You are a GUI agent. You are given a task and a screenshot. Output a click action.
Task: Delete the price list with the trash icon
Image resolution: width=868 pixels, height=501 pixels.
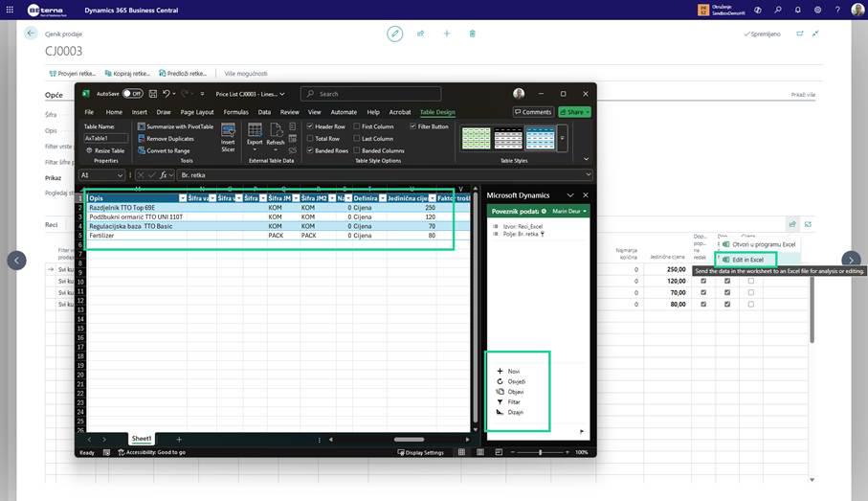coord(472,34)
